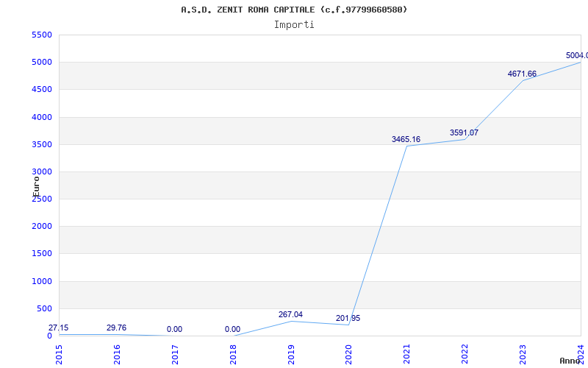
Task: Select x-axis year 2019
Action: pyautogui.click(x=291, y=354)
